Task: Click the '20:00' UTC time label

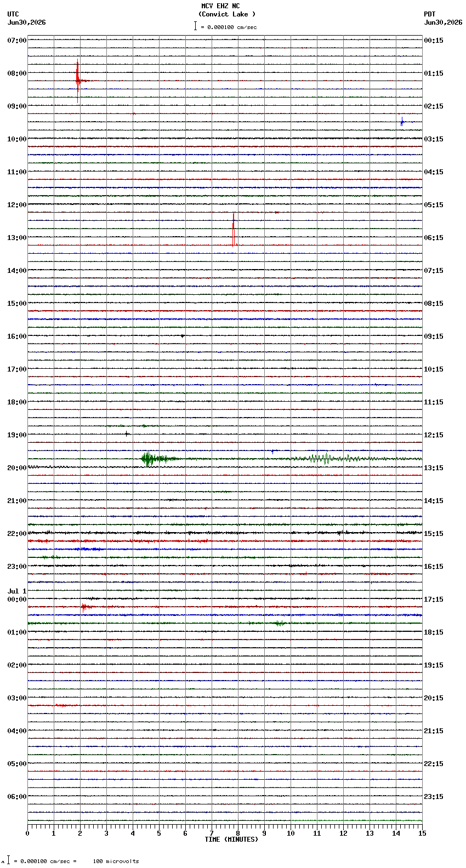Action: click(17, 468)
